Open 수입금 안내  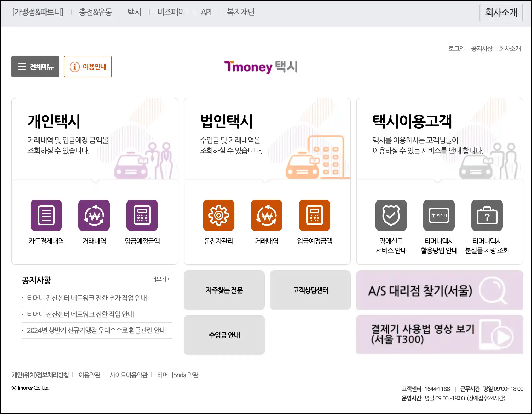point(224,335)
